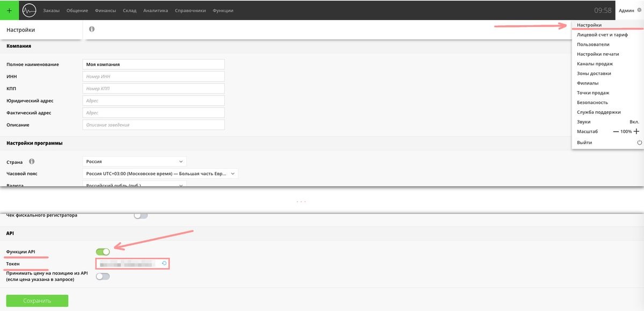Click the info icon beside Настройки title
Image resolution: width=644 pixels, height=311 pixels.
click(x=91, y=29)
